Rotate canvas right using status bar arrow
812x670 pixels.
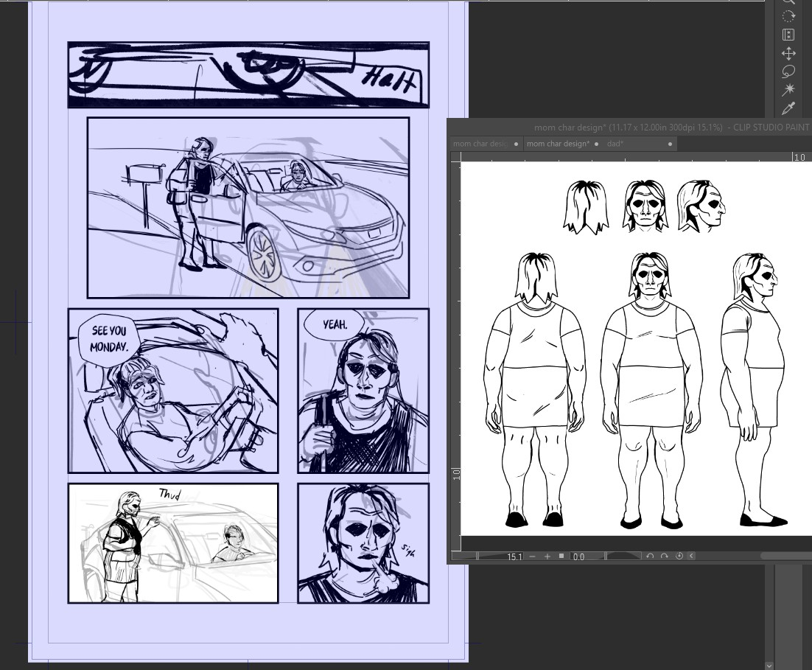click(664, 556)
